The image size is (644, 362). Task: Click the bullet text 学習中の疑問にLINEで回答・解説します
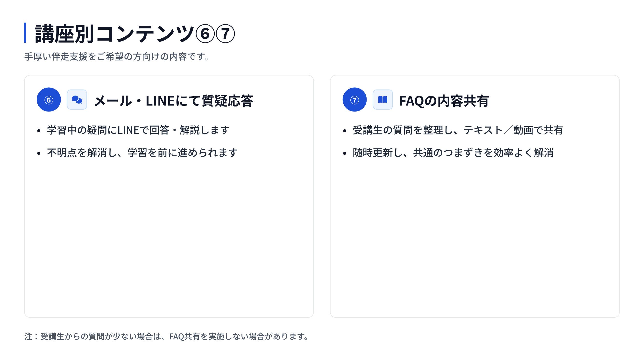click(138, 130)
